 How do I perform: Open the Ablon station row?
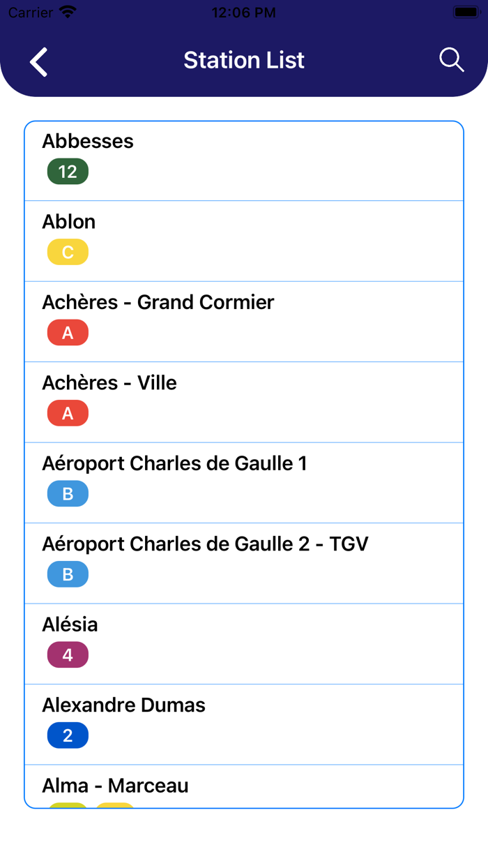coord(69,222)
